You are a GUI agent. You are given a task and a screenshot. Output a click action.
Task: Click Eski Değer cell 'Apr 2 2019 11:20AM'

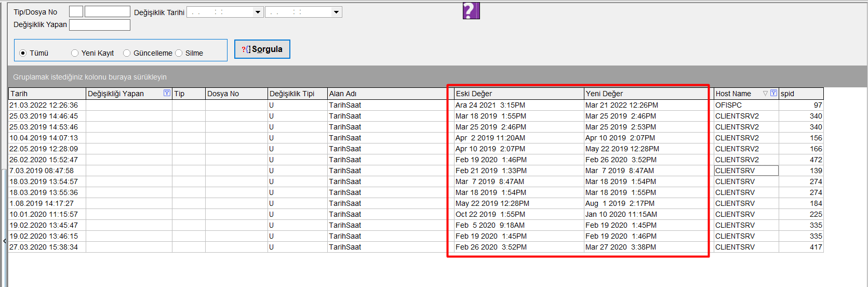519,138
